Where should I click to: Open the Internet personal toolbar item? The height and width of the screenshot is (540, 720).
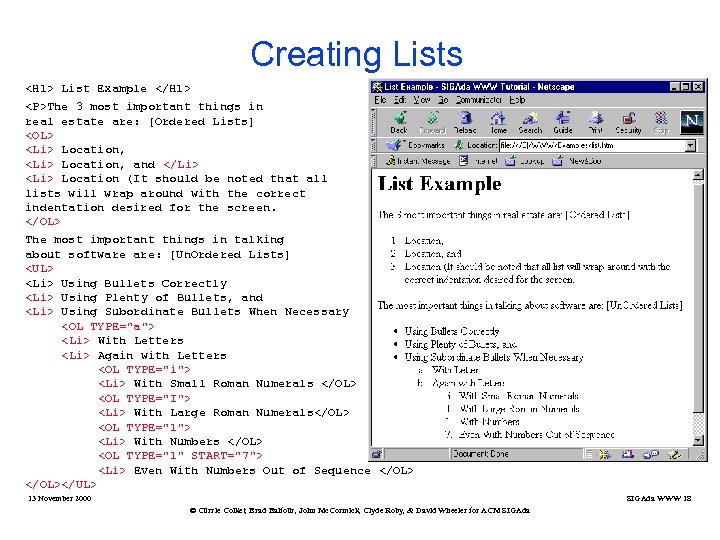(x=478, y=161)
